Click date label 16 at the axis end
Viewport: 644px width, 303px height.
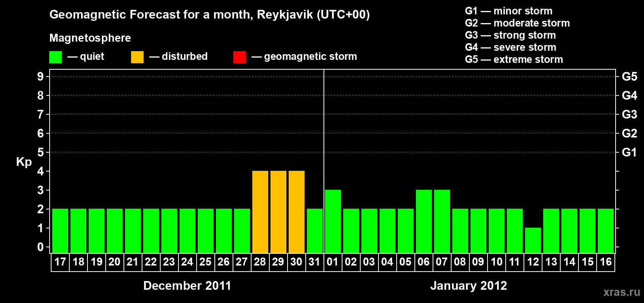(x=606, y=262)
